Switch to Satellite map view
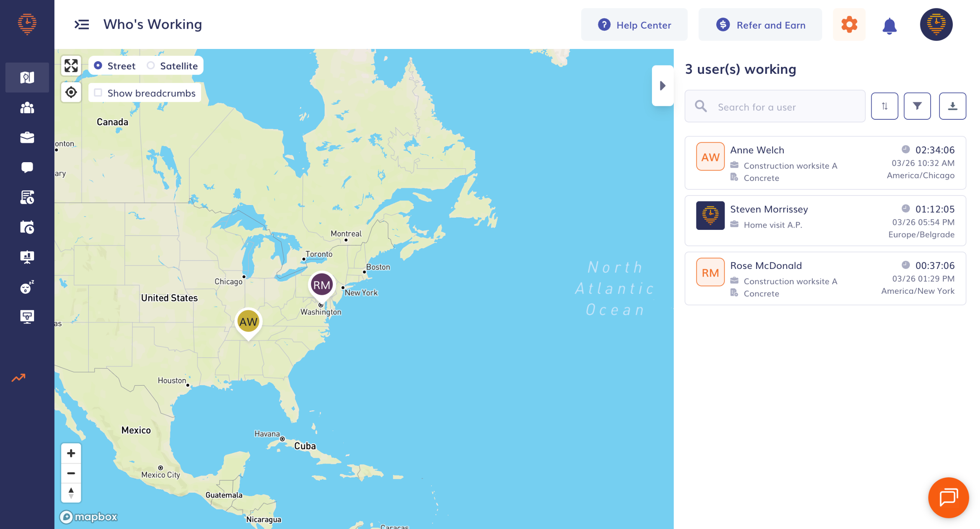980x529 pixels. click(151, 66)
